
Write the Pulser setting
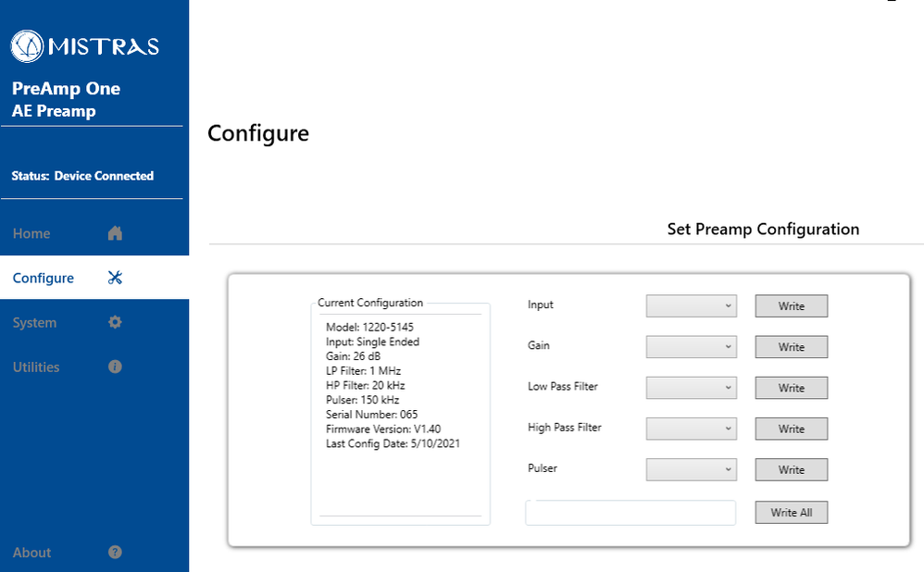click(x=792, y=469)
